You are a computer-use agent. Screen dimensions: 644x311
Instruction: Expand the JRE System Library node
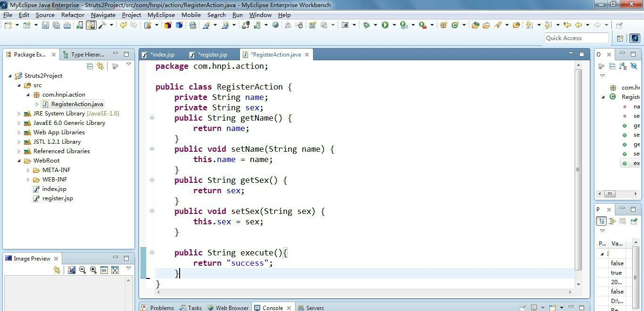coord(19,114)
